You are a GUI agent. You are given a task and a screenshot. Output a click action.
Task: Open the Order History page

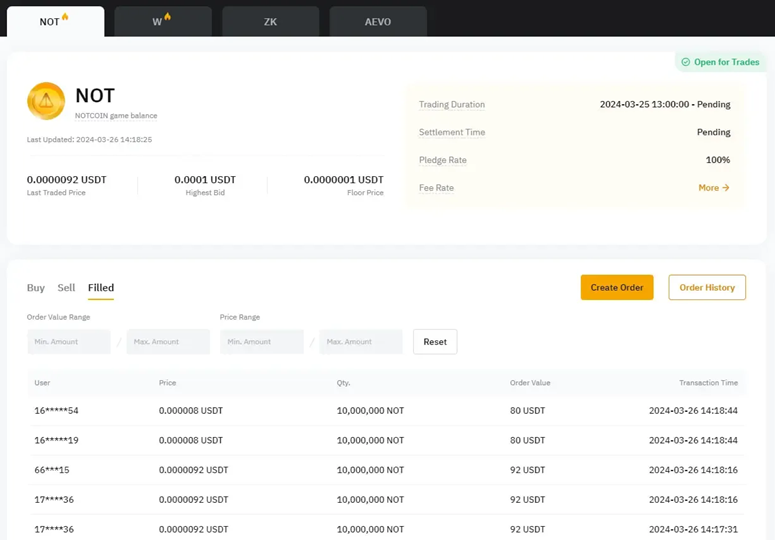tap(707, 288)
